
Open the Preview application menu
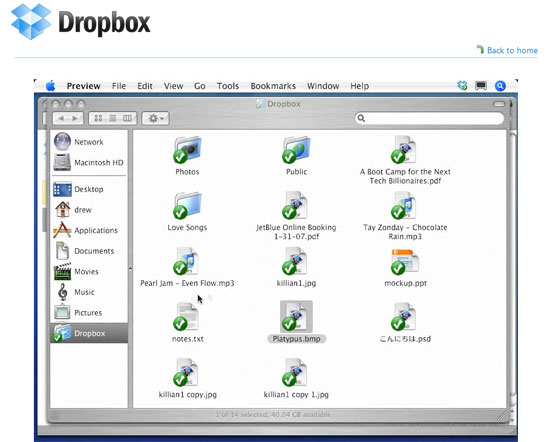click(83, 86)
